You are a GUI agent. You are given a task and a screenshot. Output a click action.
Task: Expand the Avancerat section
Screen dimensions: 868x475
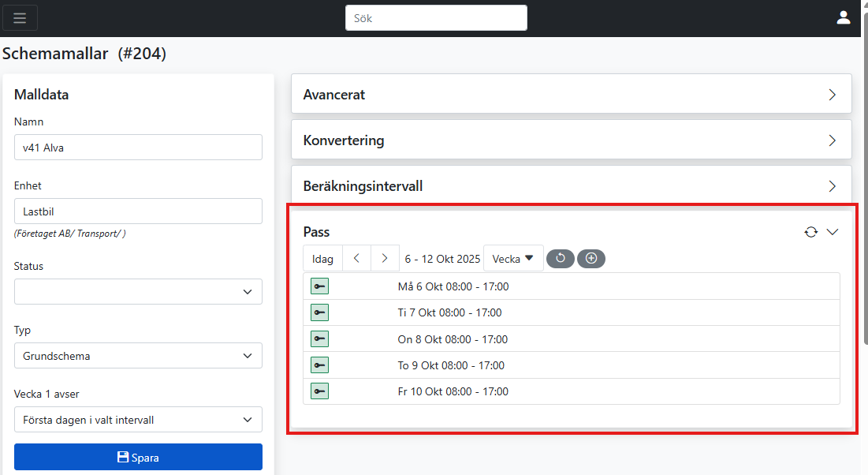571,95
